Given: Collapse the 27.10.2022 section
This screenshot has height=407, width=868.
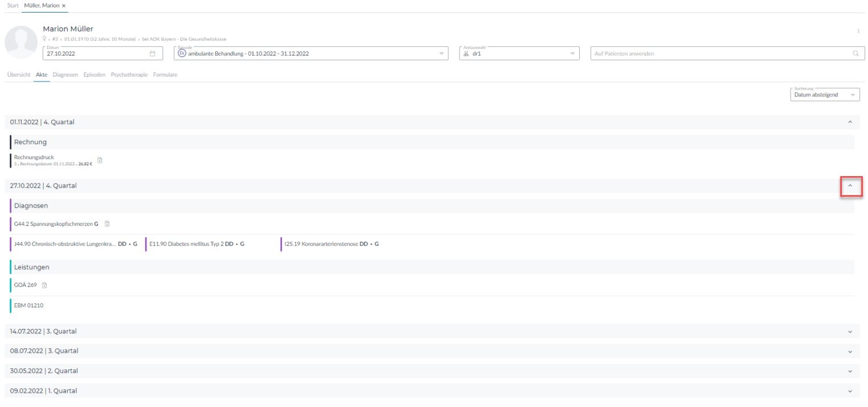Looking at the screenshot, I should [850, 186].
